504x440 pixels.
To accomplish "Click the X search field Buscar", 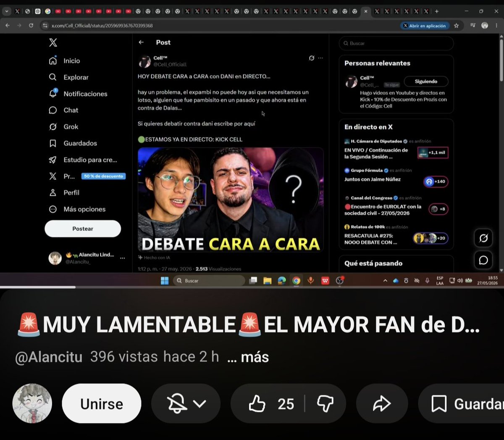I will click(x=396, y=43).
